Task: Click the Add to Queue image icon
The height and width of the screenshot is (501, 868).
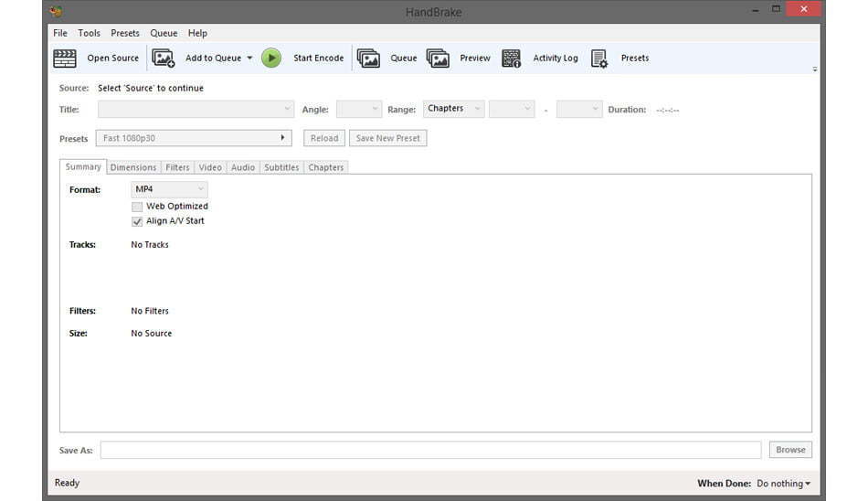Action: [x=164, y=59]
